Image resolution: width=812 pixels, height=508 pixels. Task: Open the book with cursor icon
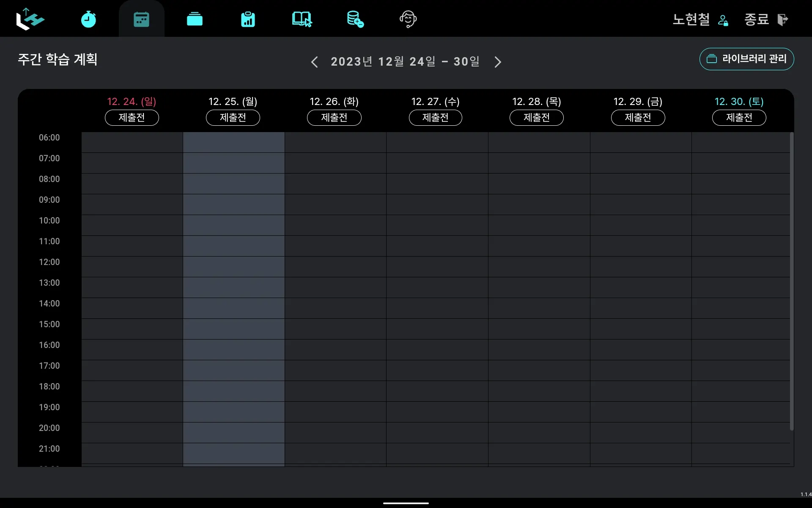pos(302,19)
